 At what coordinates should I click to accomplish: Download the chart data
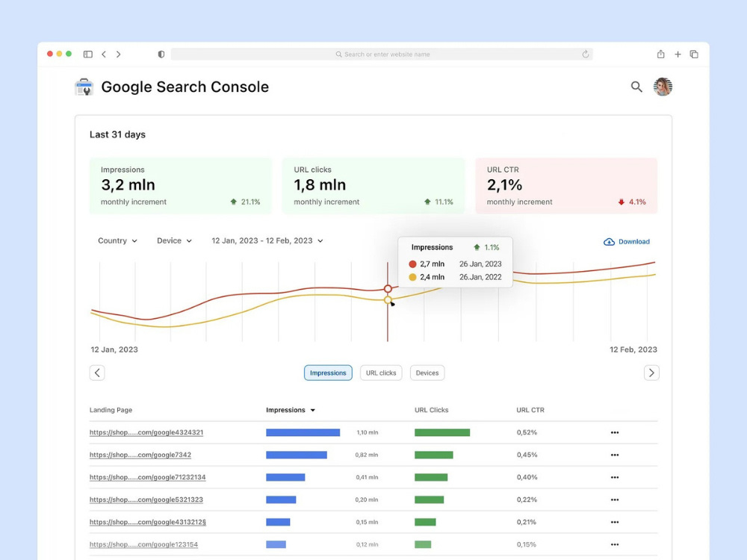tap(627, 241)
